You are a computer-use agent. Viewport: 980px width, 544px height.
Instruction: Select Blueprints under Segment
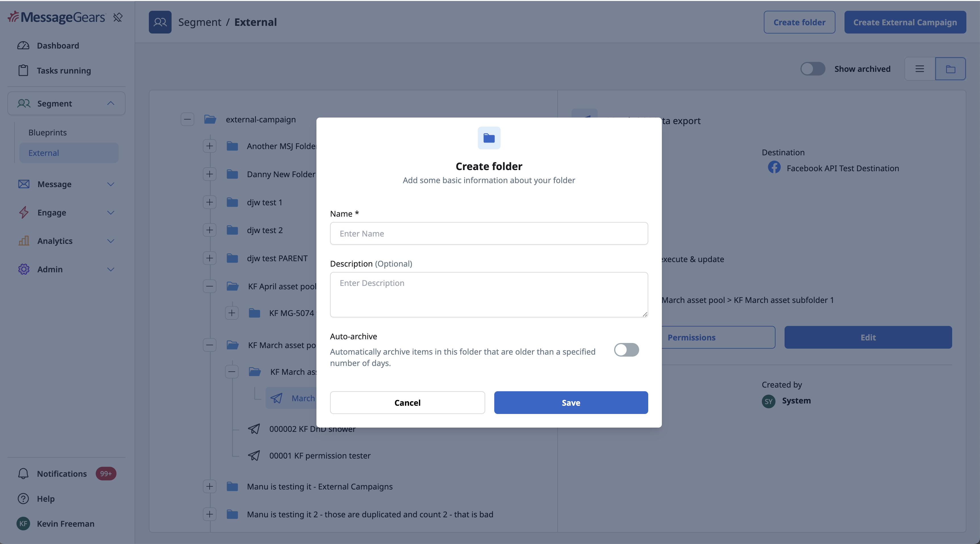[47, 132]
